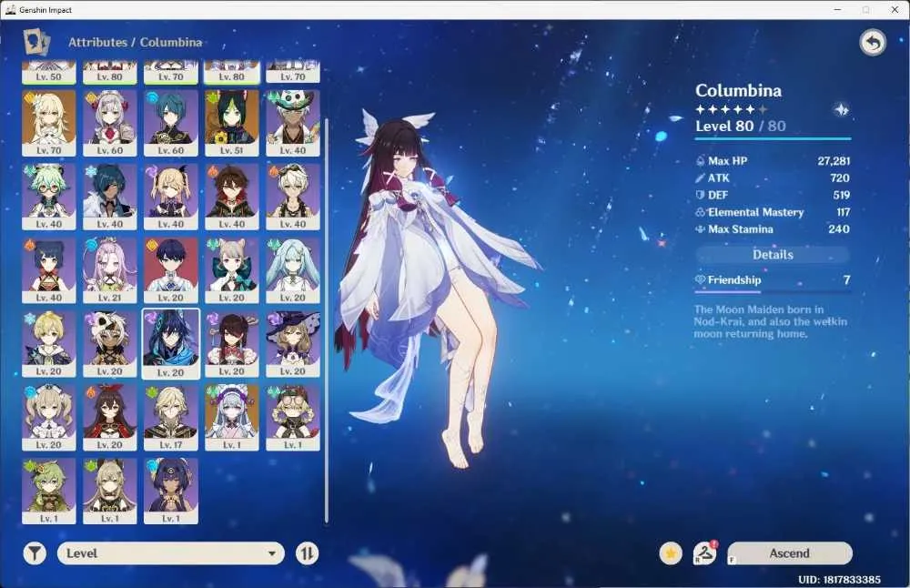Open the outfit hanger icon
The width and height of the screenshot is (910, 588).
[x=704, y=553]
